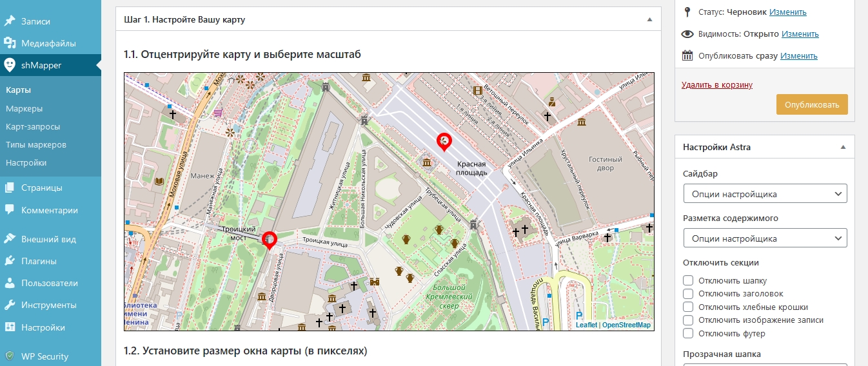The height and width of the screenshot is (366, 868).
Task: Check the Отключить заголовок option
Action: [x=688, y=294]
